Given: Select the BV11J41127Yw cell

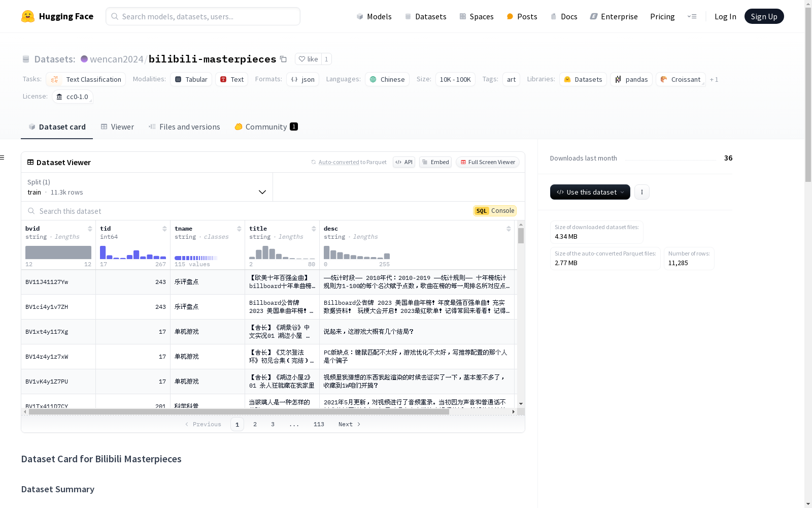Looking at the screenshot, I should 58,282.
